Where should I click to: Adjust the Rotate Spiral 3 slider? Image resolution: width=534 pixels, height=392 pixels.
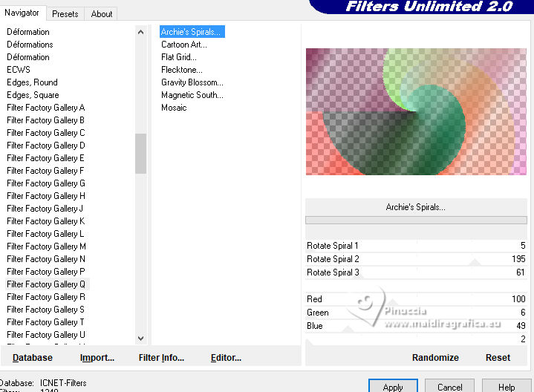pos(416,272)
